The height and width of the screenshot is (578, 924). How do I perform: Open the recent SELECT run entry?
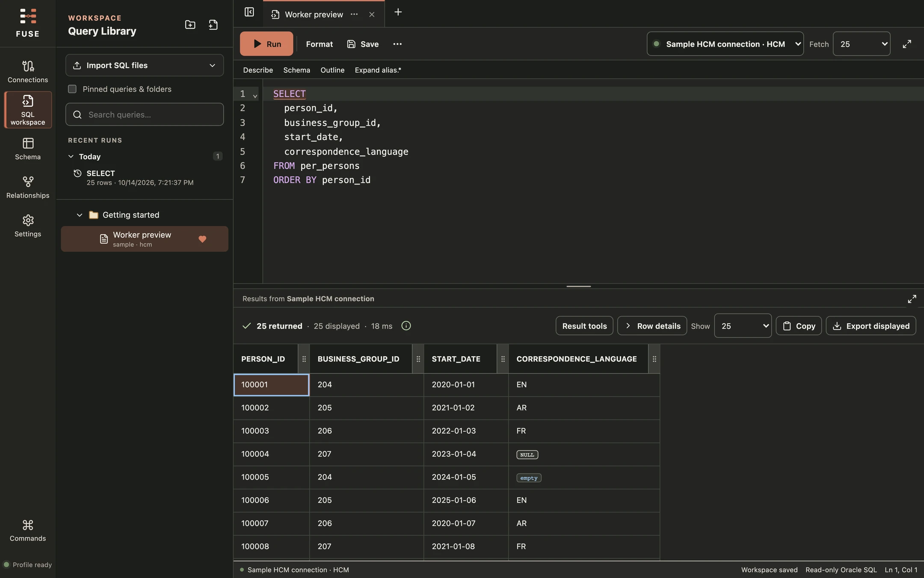pos(145,178)
